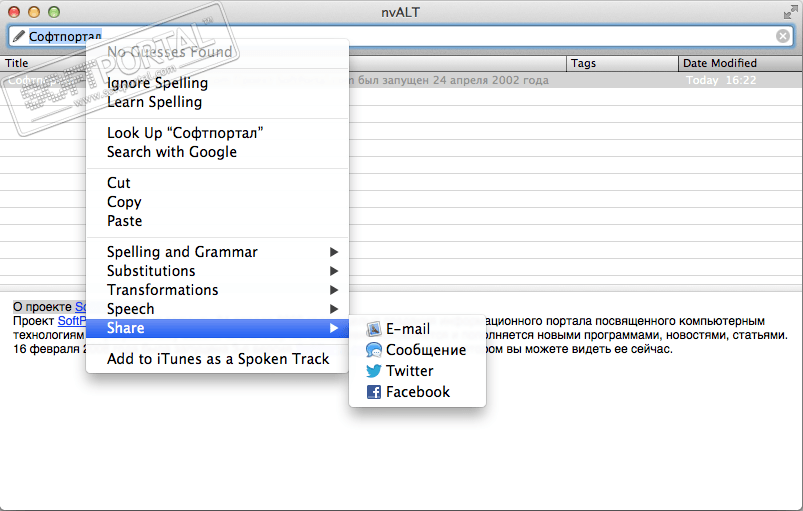This screenshot has height=511, width=803.
Task: Choose Paste from context menu
Action: click(x=218, y=221)
